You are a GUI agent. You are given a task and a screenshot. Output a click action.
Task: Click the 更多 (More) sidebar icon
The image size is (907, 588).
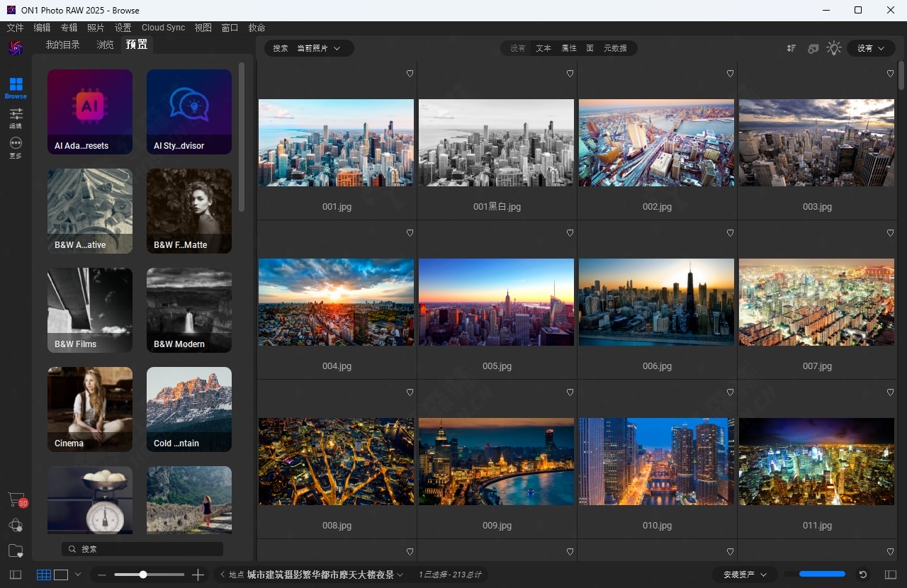tap(16, 145)
